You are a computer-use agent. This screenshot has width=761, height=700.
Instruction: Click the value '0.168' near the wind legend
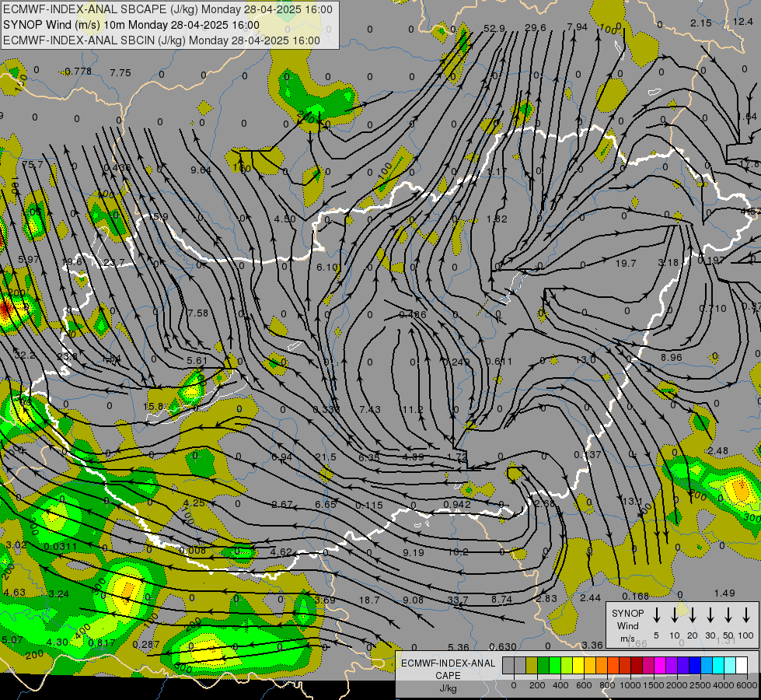pyautogui.click(x=635, y=596)
